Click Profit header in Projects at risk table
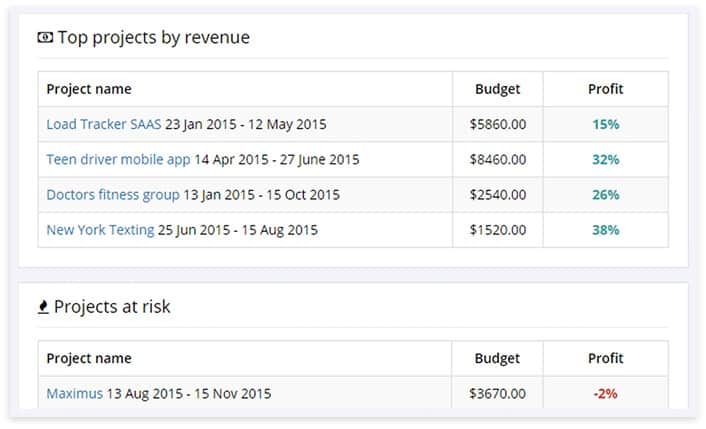This screenshot has width=706, height=429. coord(605,358)
